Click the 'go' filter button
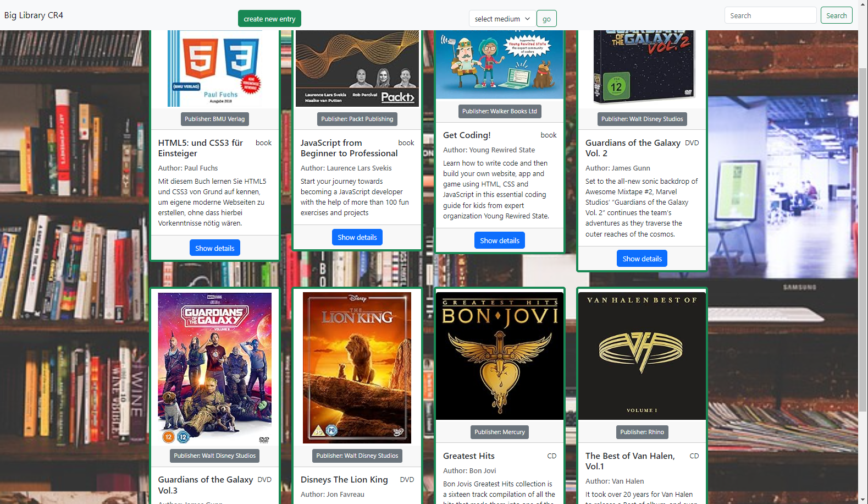This screenshot has width=868, height=504. tap(546, 19)
